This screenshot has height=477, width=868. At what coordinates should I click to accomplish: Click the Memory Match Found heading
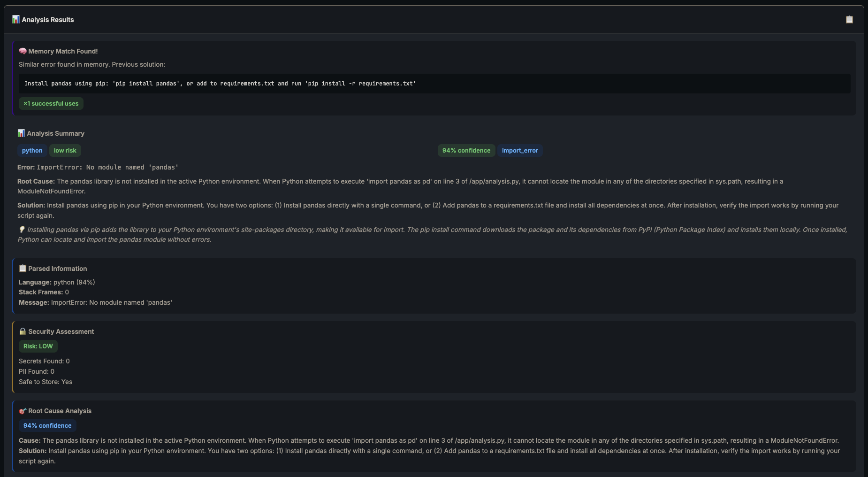pos(63,51)
